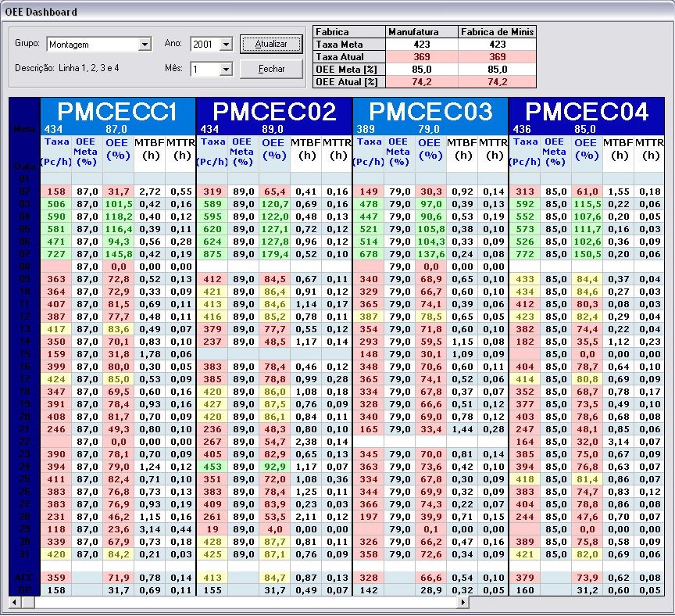The height and width of the screenshot is (616, 675).
Task: Click PMCEC04 OEE value 150,5 on day 07
Action: click(x=587, y=254)
